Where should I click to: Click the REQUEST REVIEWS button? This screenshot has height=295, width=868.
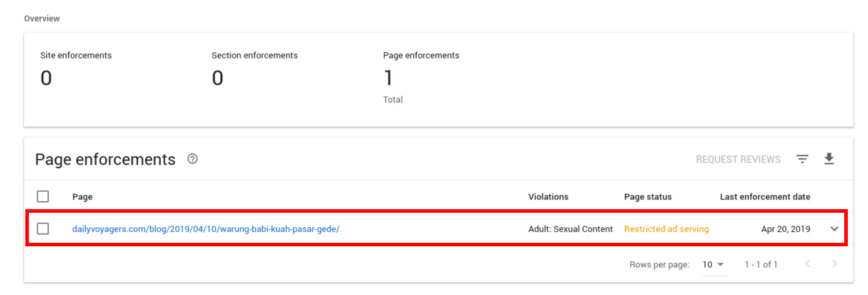pos(738,159)
